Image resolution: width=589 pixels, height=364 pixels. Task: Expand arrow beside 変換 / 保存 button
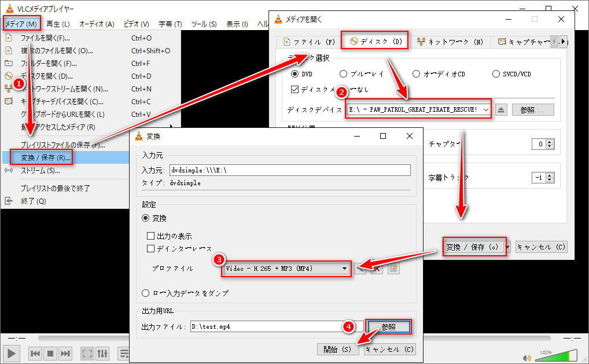click(x=508, y=247)
